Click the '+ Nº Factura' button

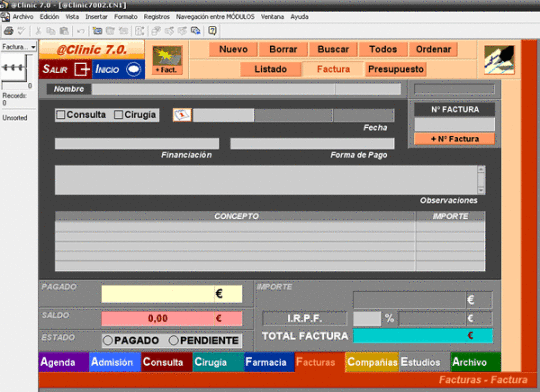coord(455,139)
